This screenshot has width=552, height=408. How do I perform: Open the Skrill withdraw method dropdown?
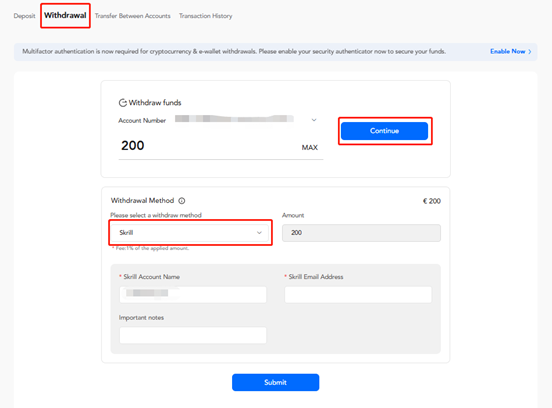[x=190, y=233]
